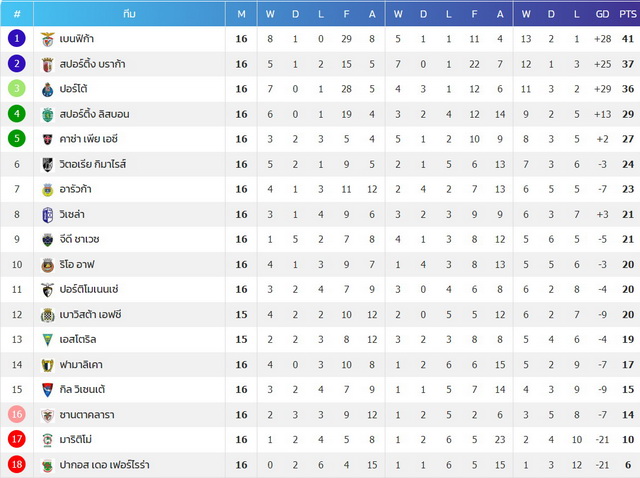Click the Porto club crest icon

[48, 89]
